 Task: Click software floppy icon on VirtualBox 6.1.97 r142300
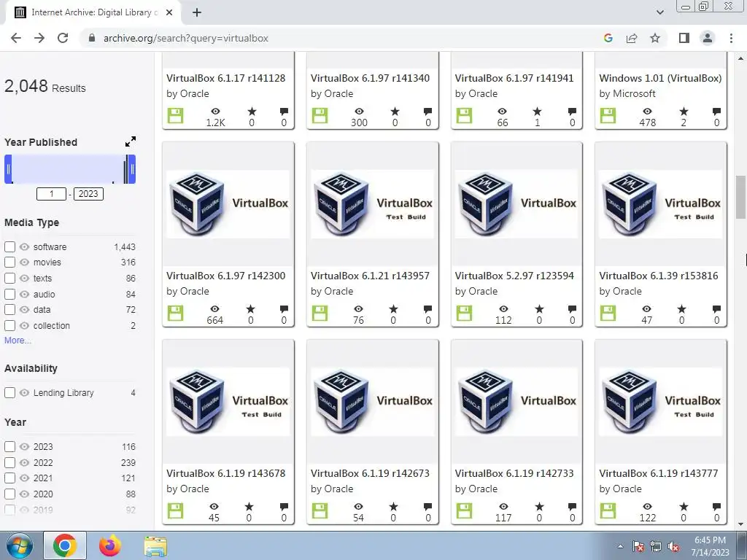(175, 314)
